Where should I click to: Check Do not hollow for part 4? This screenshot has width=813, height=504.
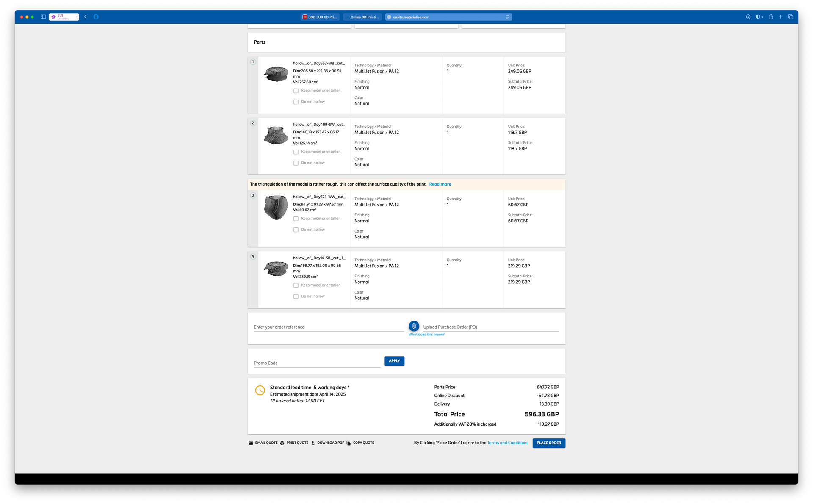pyautogui.click(x=296, y=296)
